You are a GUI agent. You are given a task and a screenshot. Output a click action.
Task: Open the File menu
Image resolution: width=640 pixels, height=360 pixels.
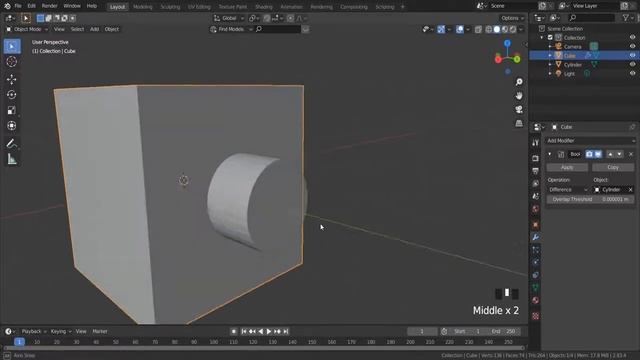pyautogui.click(x=18, y=6)
